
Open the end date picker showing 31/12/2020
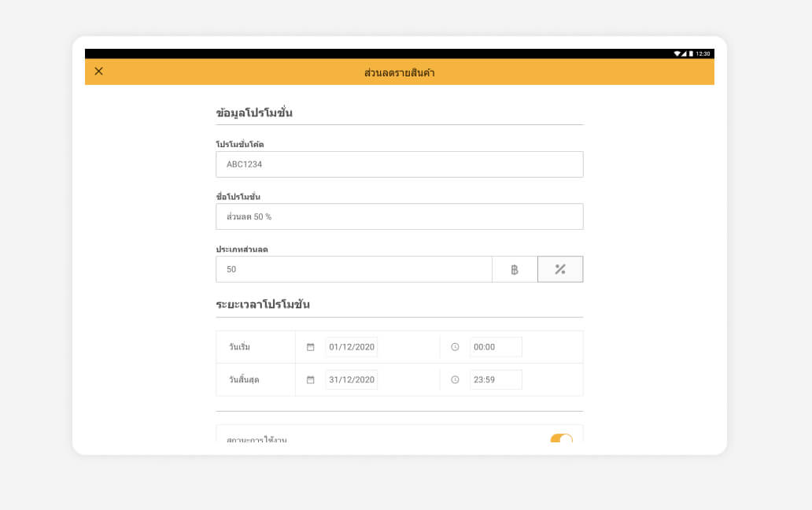[352, 379]
